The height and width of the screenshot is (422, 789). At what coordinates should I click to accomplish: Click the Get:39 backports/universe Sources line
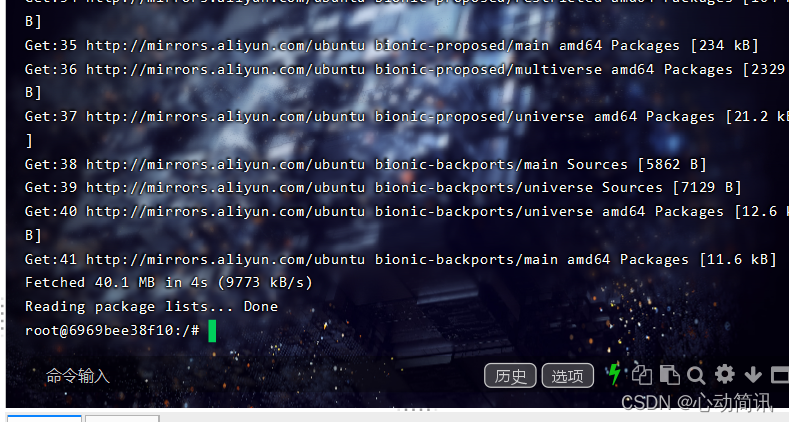tap(383, 188)
